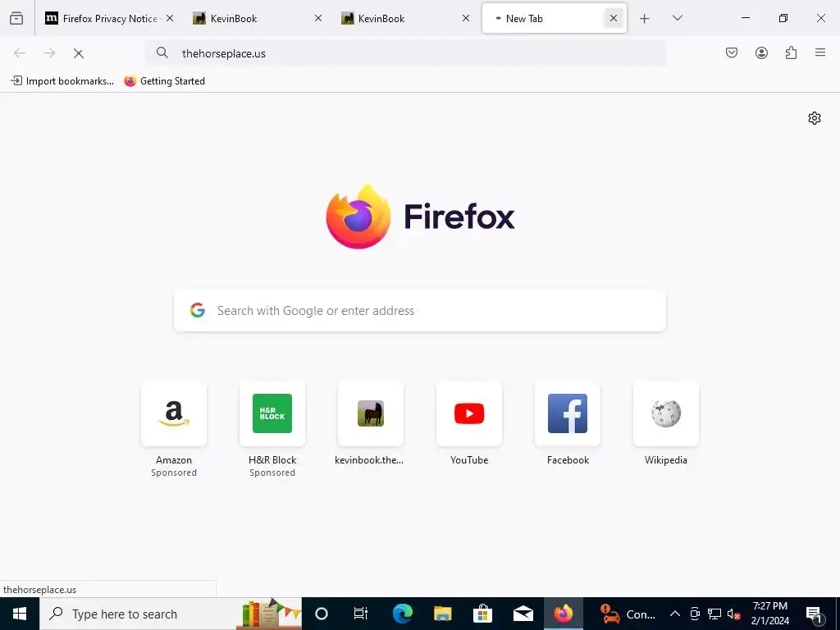Click the muted volume tray icon
This screenshot has height=630, width=840.
coord(733,614)
